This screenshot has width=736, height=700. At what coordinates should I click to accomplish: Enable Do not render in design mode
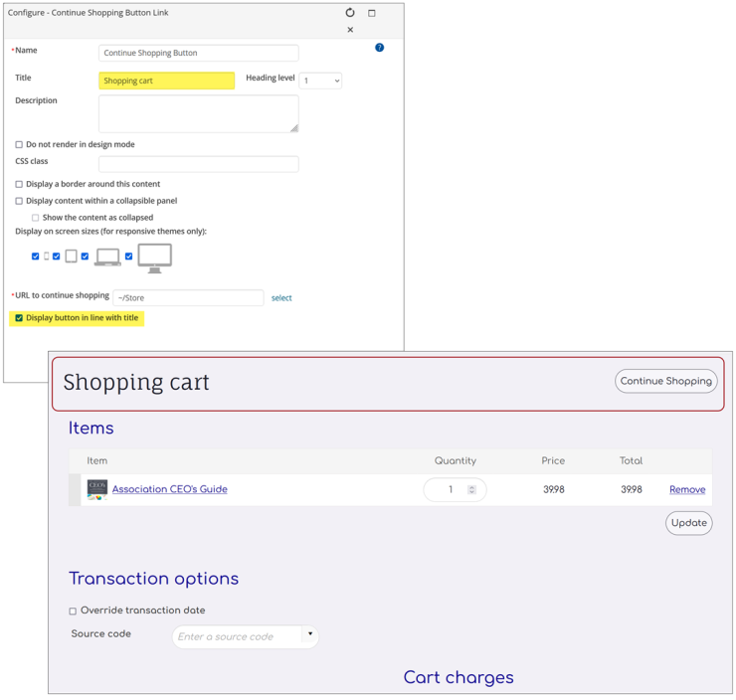click(19, 144)
